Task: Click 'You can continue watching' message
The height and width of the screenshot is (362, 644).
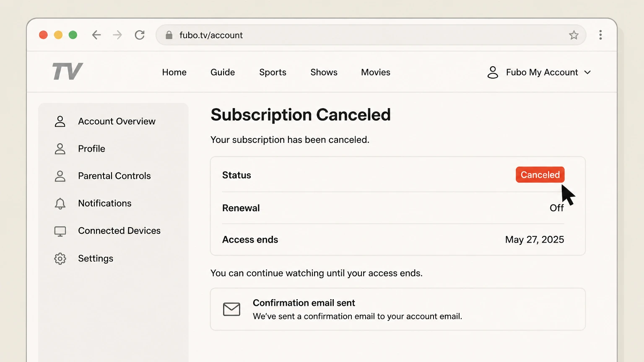Action: point(317,273)
